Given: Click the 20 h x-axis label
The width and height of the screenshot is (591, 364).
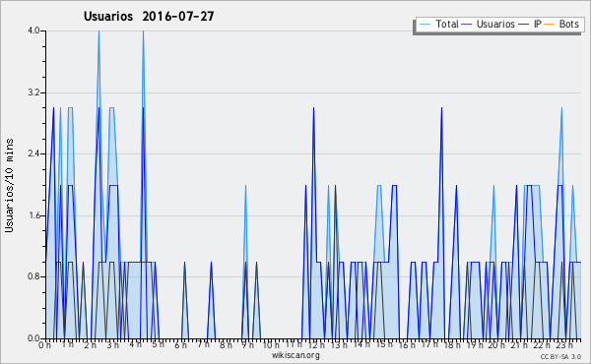Looking at the screenshot, I should 496,344.
